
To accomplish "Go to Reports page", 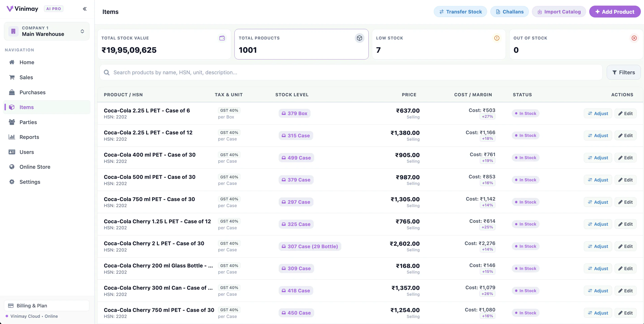I will tap(47, 137).
